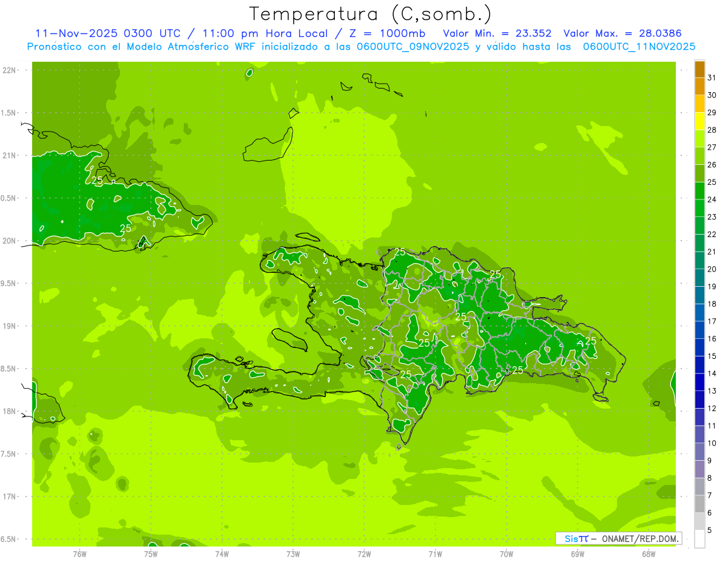Click the 'Z = 1000mb' level text
This screenshot has height=562, width=728.
tap(387, 33)
